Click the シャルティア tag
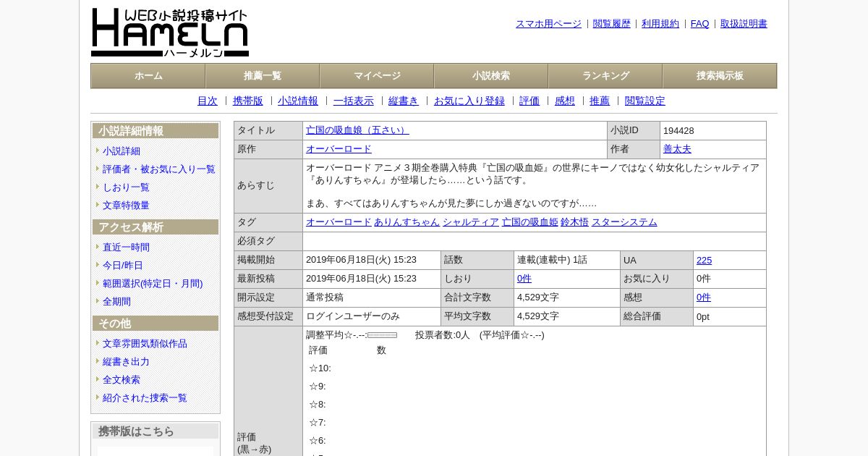 coord(471,222)
